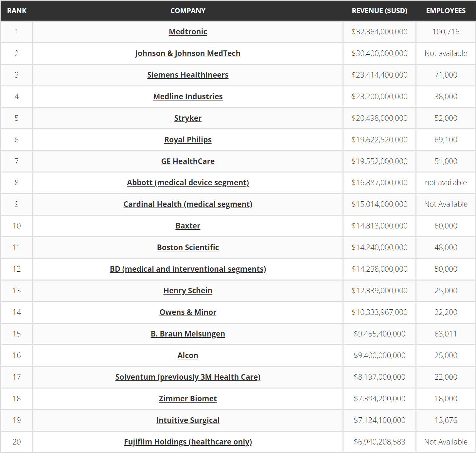Go to the Intuitive Surgical link
Screen dimensions: 476x453
pos(188,420)
